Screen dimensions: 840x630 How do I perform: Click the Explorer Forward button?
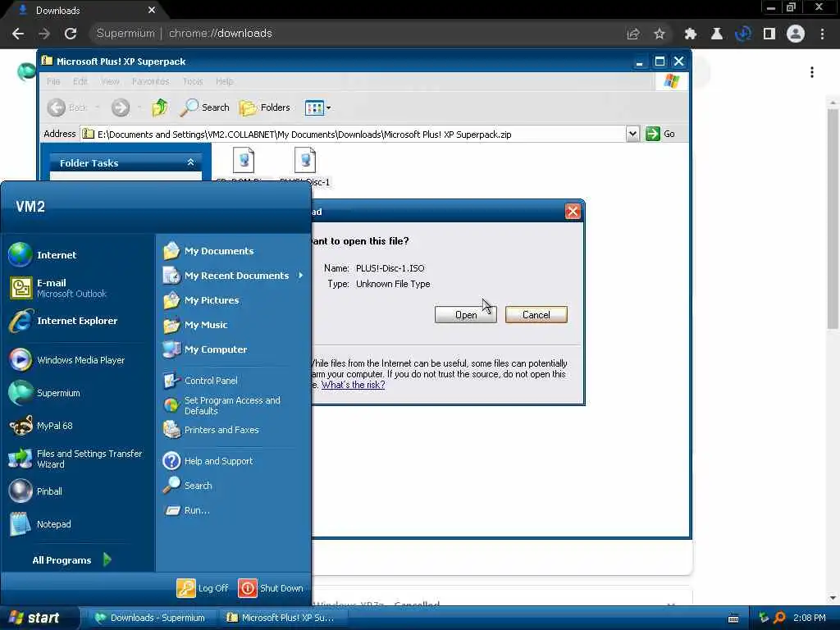click(121, 107)
